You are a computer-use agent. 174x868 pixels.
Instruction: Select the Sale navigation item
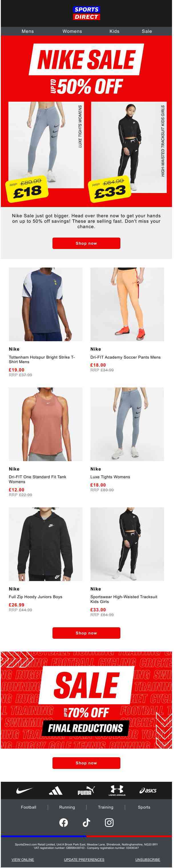pos(147,31)
